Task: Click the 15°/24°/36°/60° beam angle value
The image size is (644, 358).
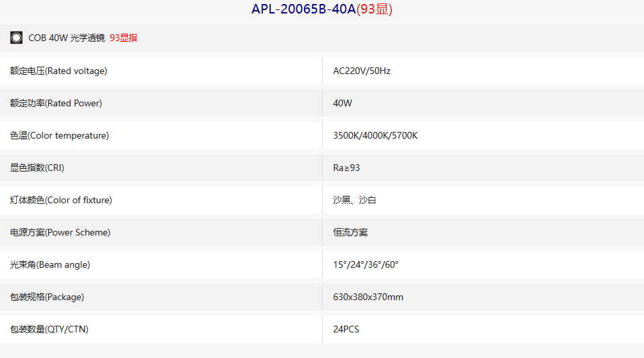Action: 366,264
